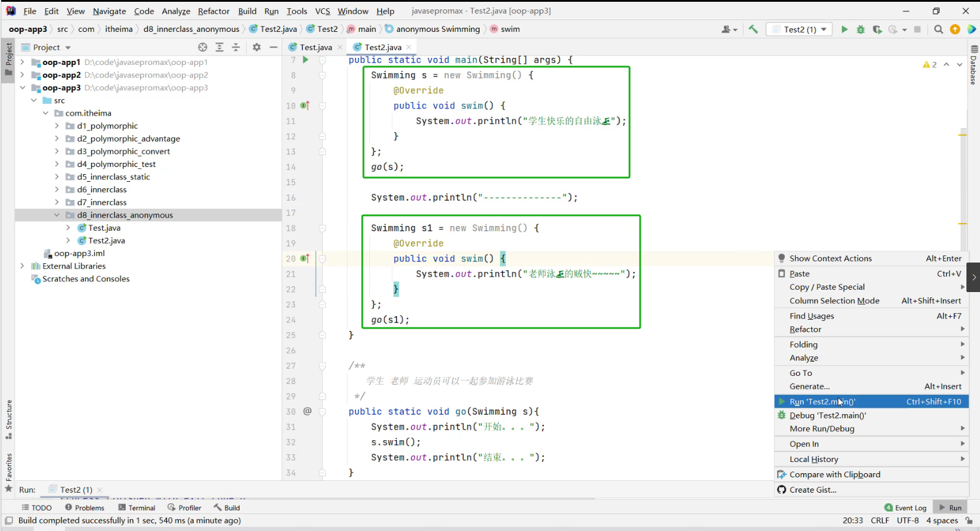The width and height of the screenshot is (980, 531).
Task: Go to previous highlighted error arrow
Action: tap(946, 64)
